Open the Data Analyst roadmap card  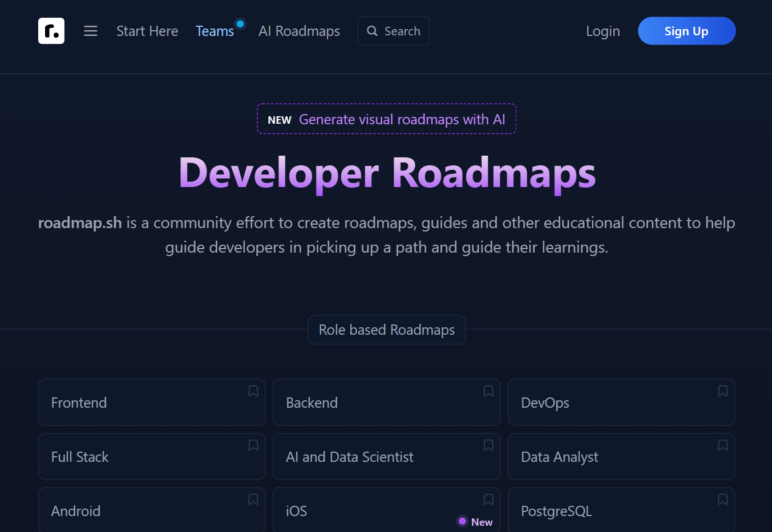[621, 457]
